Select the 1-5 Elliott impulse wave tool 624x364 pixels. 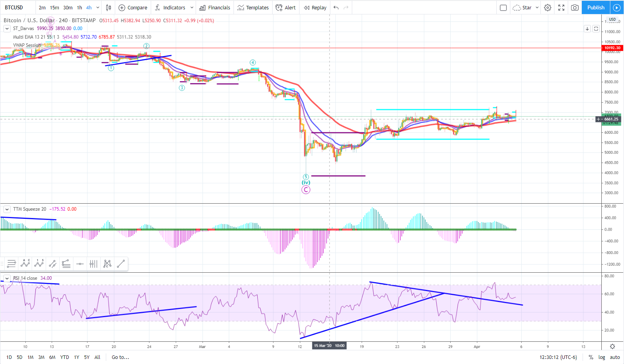39,264
